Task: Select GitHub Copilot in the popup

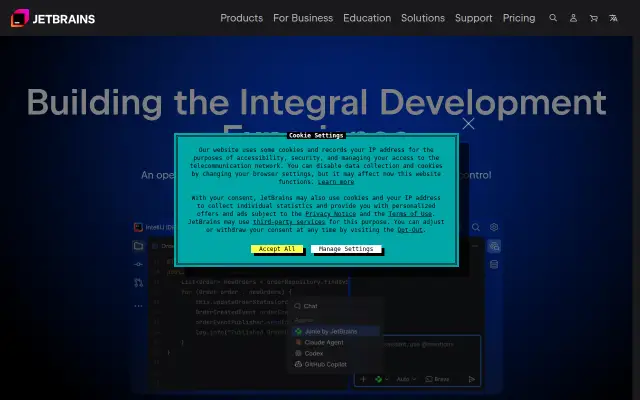Action: (x=321, y=364)
